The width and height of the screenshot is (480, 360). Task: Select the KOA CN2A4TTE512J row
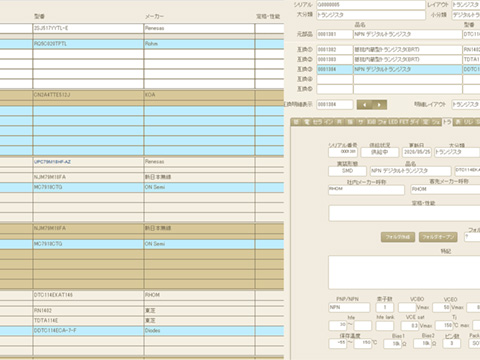(142, 95)
